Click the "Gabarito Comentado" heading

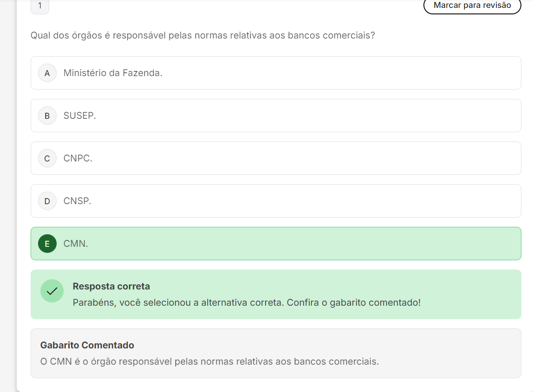[87, 345]
